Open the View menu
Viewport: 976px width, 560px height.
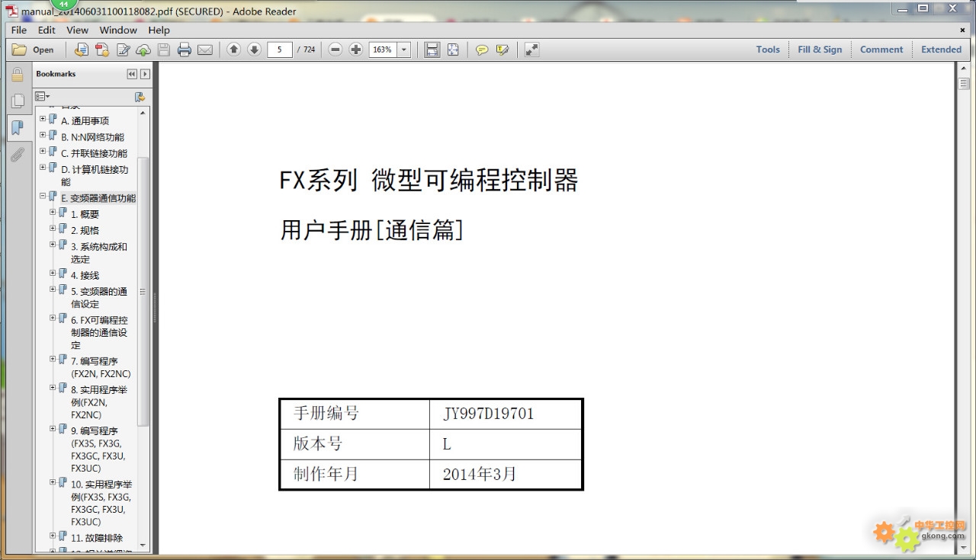point(77,30)
